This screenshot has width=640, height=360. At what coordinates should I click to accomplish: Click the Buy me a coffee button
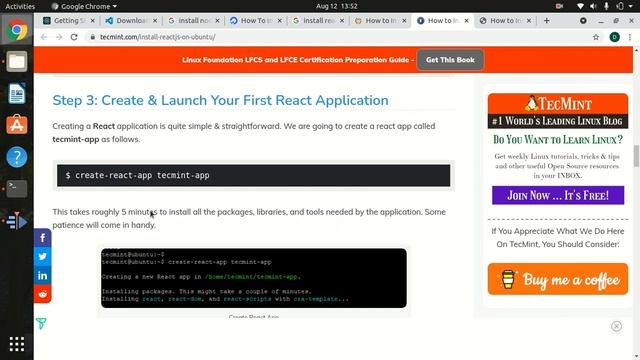pyautogui.click(x=558, y=279)
